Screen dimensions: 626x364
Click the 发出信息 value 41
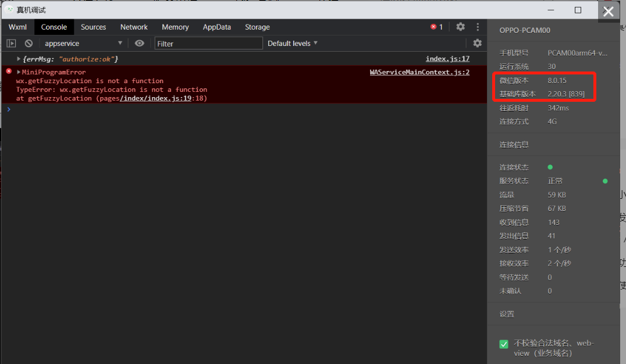[552, 236]
